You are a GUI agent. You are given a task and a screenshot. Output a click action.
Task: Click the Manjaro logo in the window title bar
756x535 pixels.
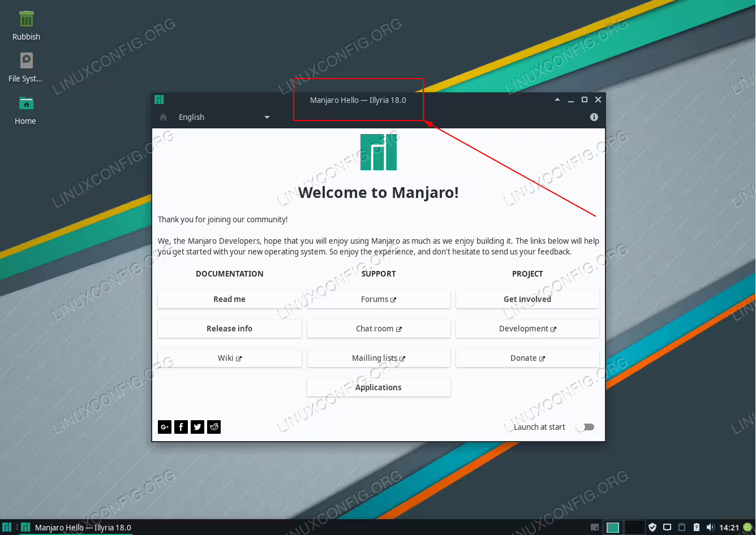(x=159, y=100)
